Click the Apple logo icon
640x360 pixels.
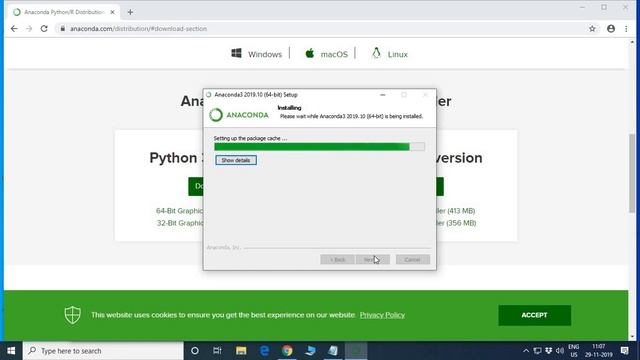click(x=310, y=53)
